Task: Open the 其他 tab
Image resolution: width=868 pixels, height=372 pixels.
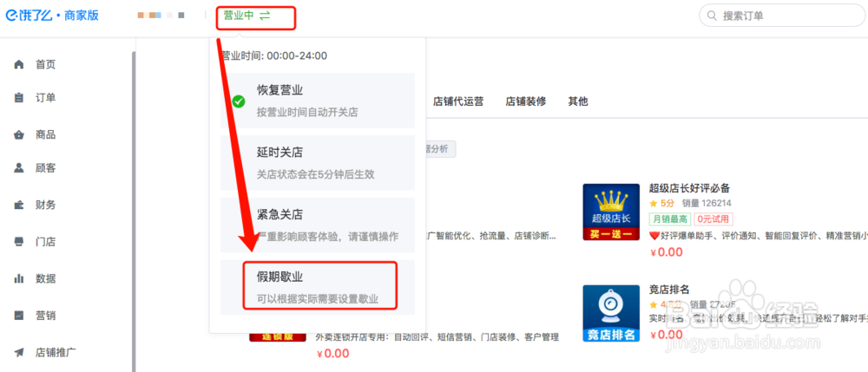Action: tap(578, 101)
